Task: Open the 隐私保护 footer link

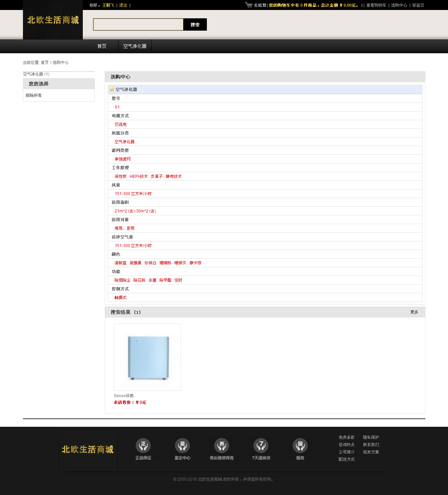Action: (371, 437)
